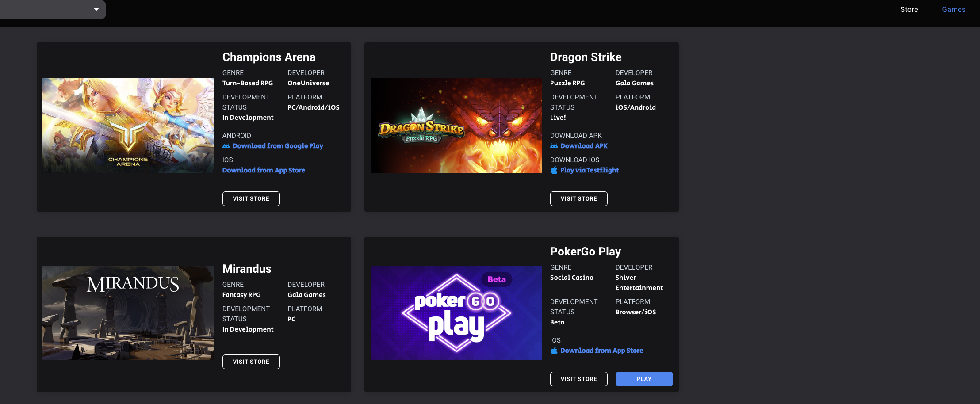This screenshot has width=980, height=404.
Task: Click Champions Arena In Development status text
Action: pyautogui.click(x=248, y=118)
